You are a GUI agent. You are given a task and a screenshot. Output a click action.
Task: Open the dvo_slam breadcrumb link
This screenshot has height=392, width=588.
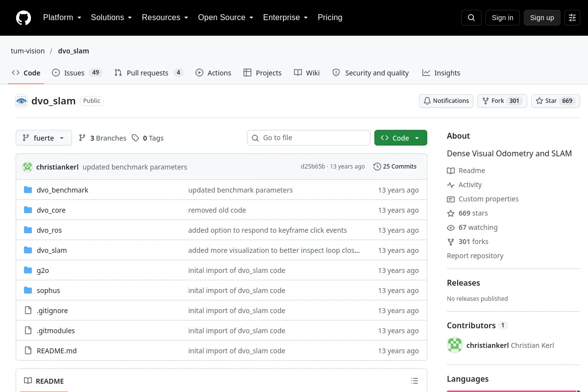(73, 51)
